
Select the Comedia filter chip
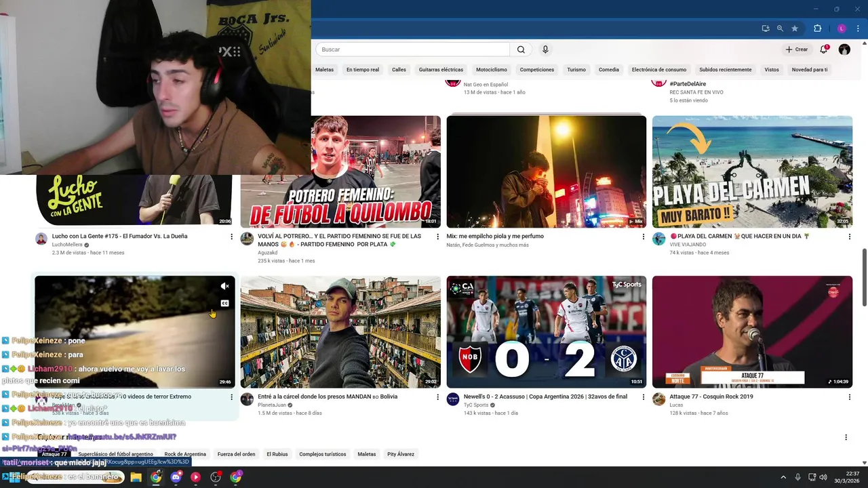coord(609,69)
